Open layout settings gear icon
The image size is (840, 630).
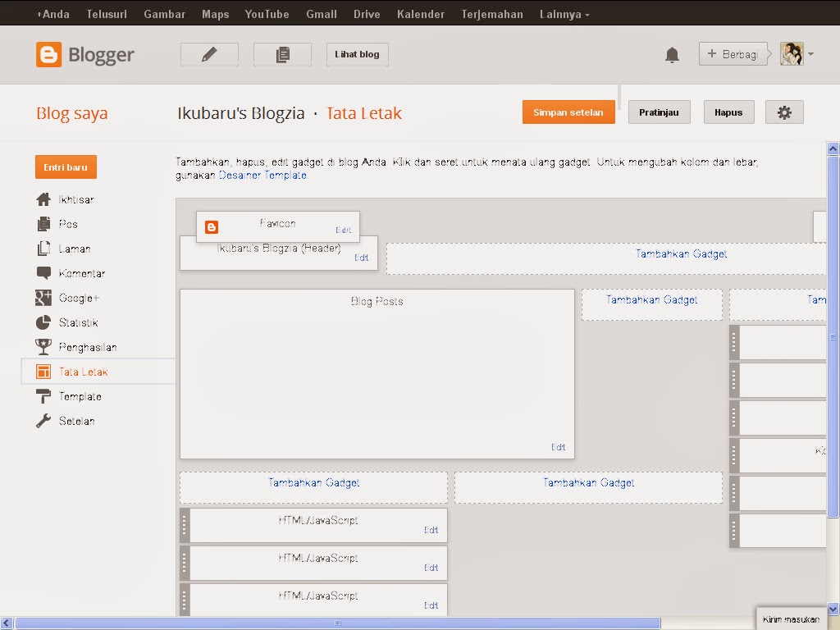784,112
